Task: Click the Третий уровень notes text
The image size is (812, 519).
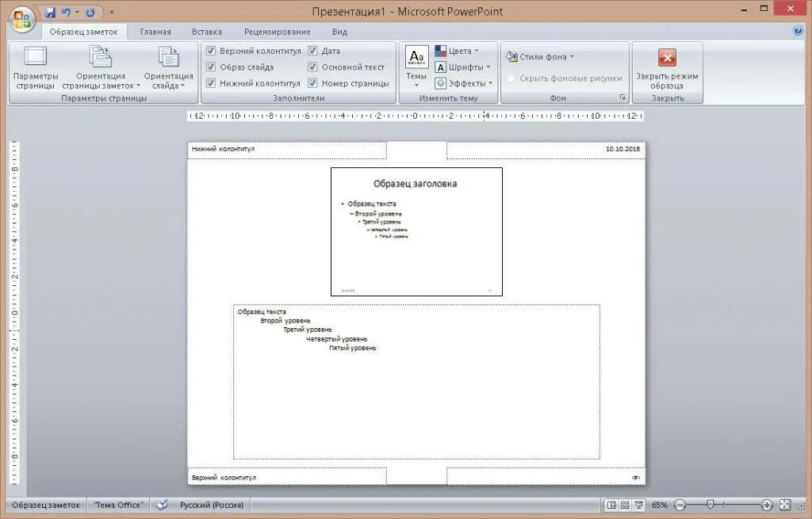Action: 308,330
